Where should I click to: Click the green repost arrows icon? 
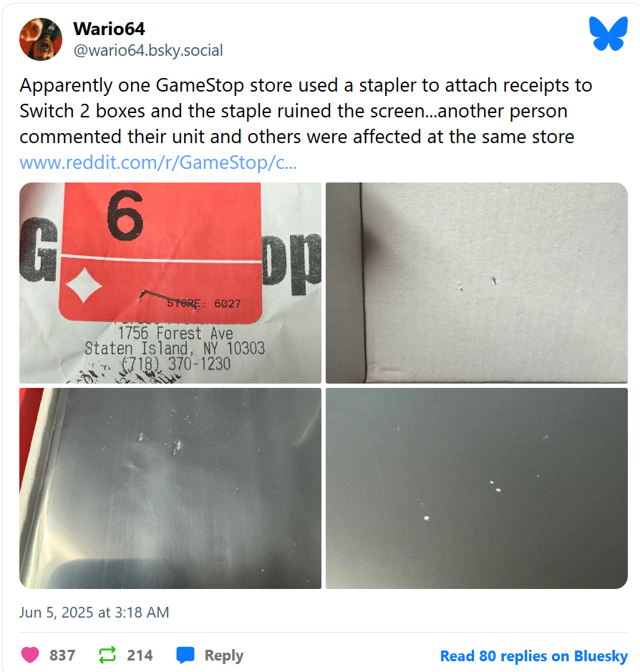tap(107, 655)
